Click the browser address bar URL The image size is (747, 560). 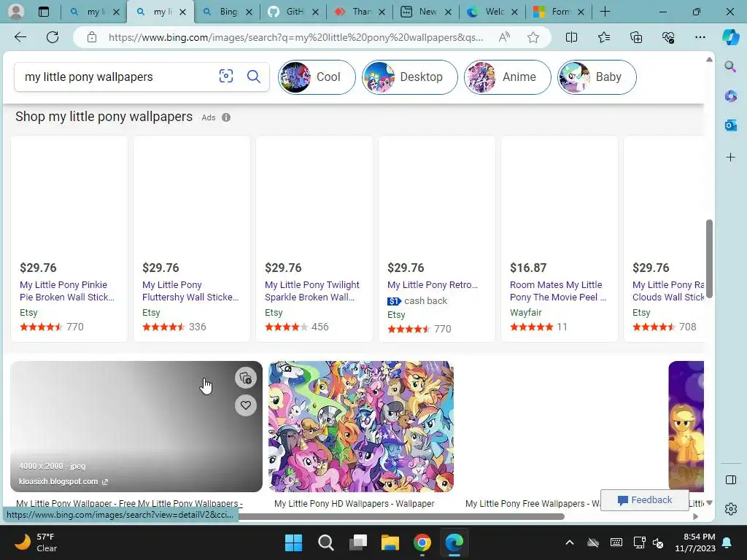coord(295,37)
